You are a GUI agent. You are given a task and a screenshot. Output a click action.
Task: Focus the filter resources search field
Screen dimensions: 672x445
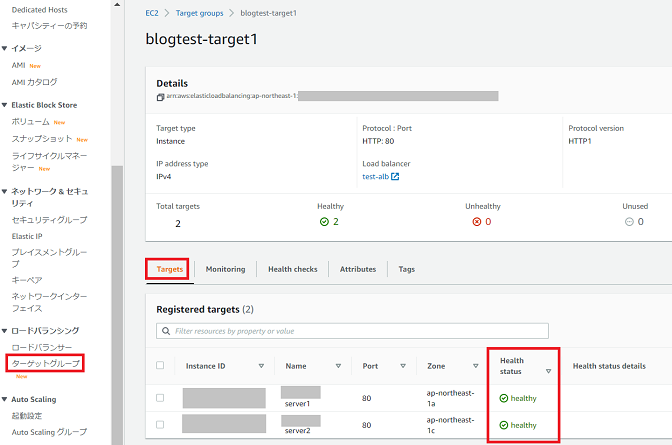(x=352, y=331)
